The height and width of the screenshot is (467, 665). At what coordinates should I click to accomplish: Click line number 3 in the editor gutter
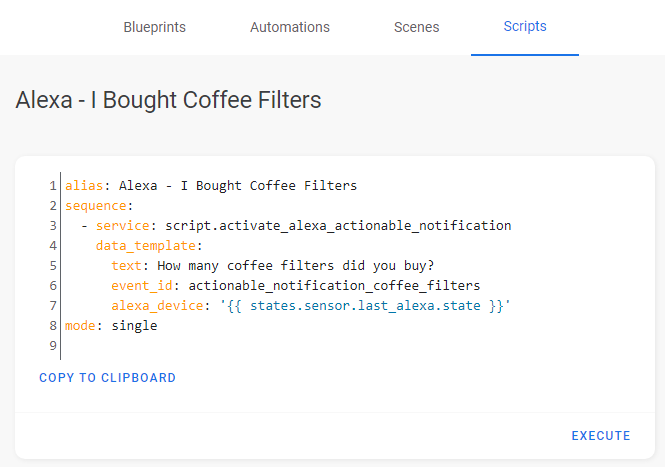pyautogui.click(x=53, y=226)
